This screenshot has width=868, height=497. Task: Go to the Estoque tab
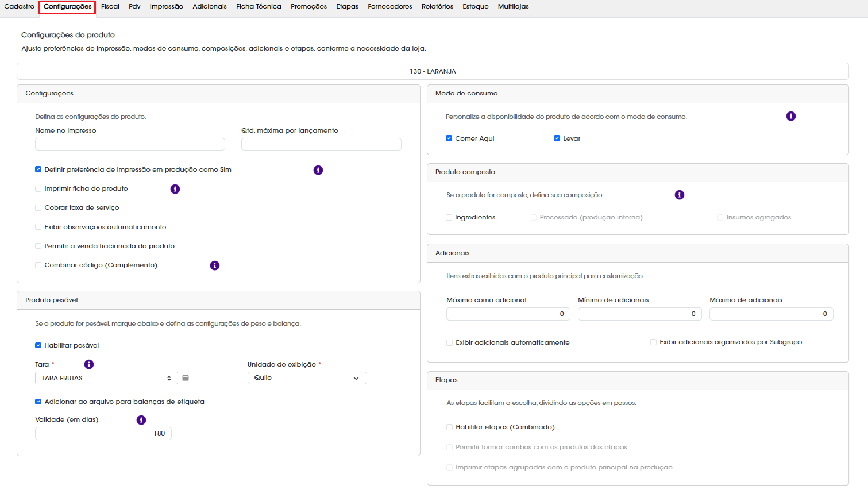(x=476, y=6)
